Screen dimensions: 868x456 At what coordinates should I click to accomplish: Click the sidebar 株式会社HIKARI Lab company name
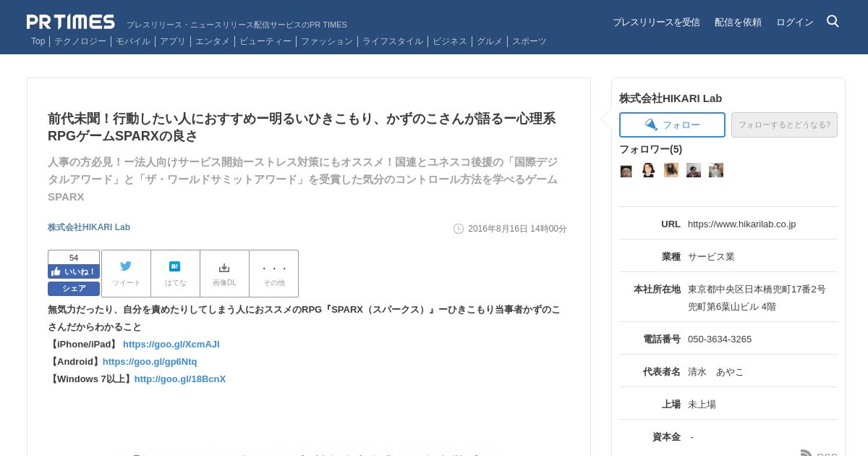671,98
